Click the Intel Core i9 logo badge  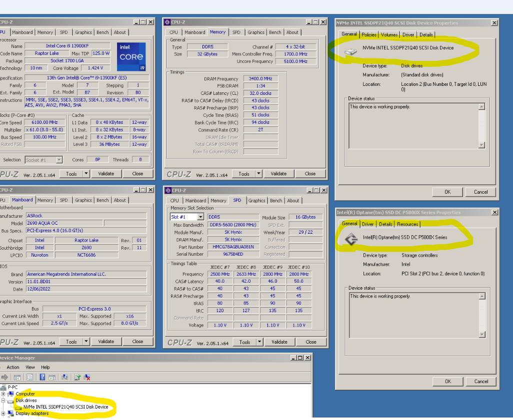coord(131,57)
